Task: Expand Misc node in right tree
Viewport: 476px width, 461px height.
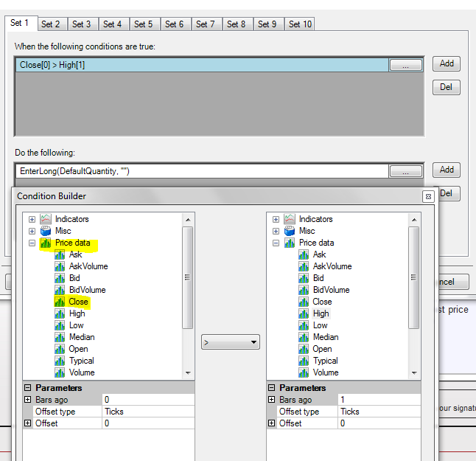Action: click(x=276, y=232)
